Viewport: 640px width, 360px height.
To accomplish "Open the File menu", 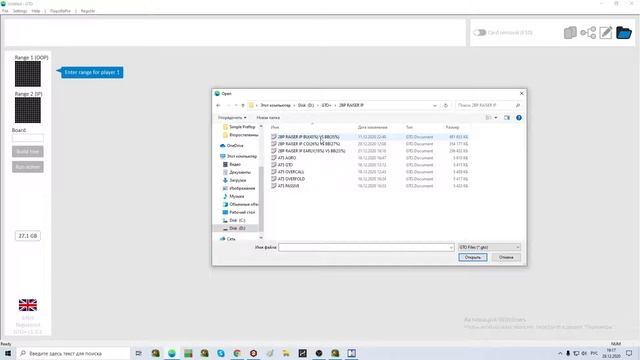I will 5,11.
